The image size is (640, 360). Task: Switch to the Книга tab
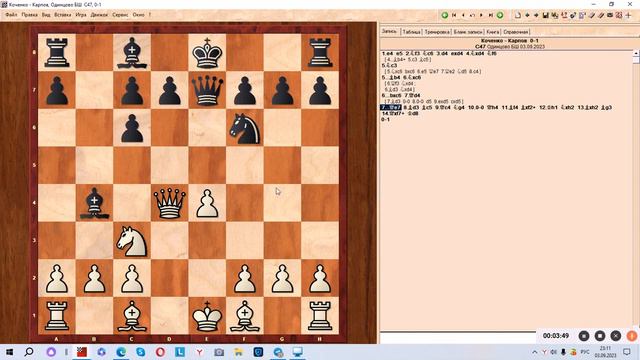coord(493,32)
